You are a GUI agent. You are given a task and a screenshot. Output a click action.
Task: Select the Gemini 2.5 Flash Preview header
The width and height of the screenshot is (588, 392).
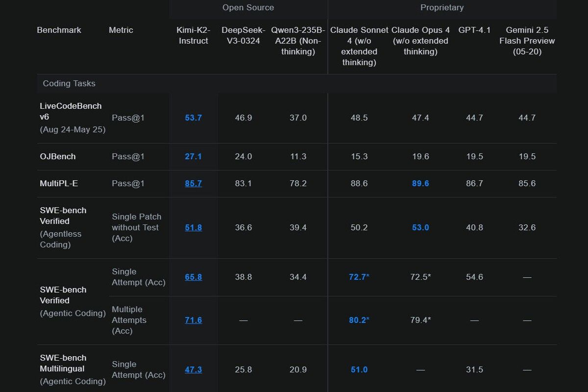(x=527, y=41)
